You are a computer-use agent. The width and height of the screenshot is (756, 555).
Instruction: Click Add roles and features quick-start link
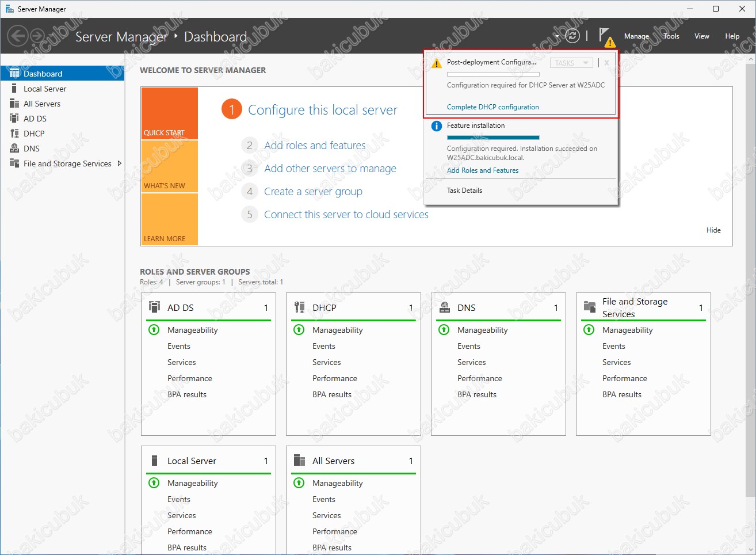pyautogui.click(x=315, y=146)
